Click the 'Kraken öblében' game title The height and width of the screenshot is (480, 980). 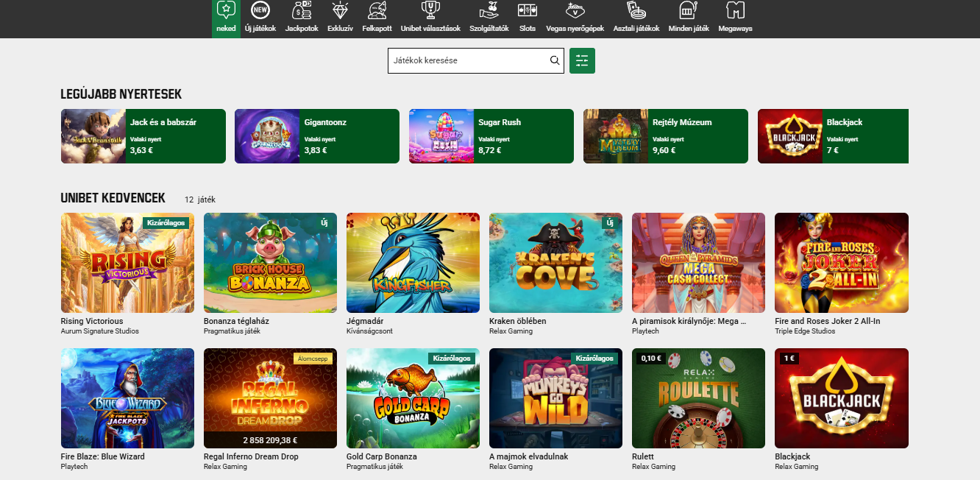click(518, 321)
